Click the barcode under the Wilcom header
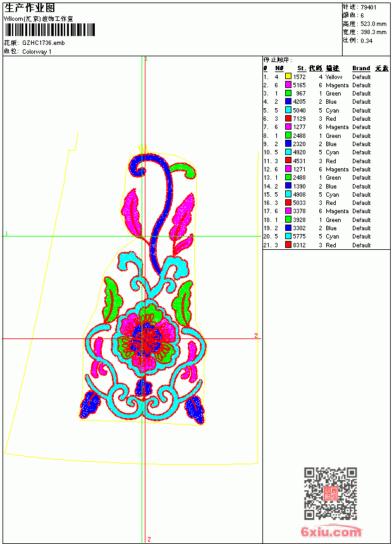The width and height of the screenshot is (392, 544). pos(49,30)
